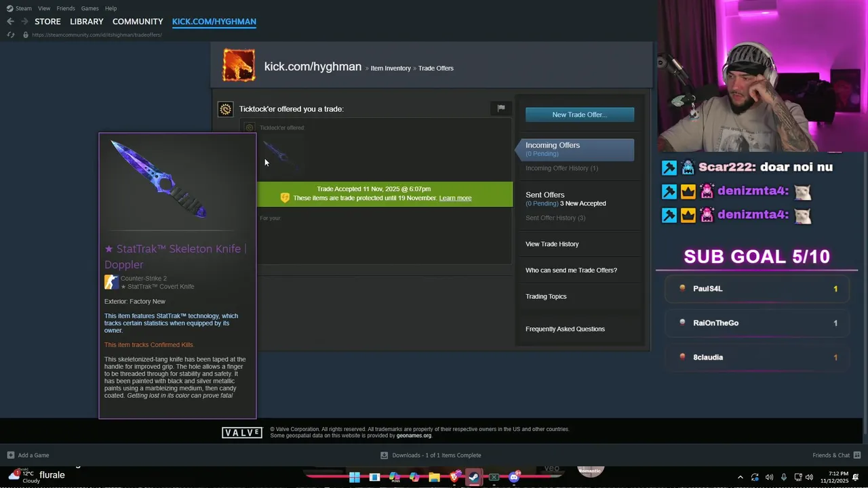Go back with the back arrow
This screenshot has width=868, height=488.
[x=10, y=22]
